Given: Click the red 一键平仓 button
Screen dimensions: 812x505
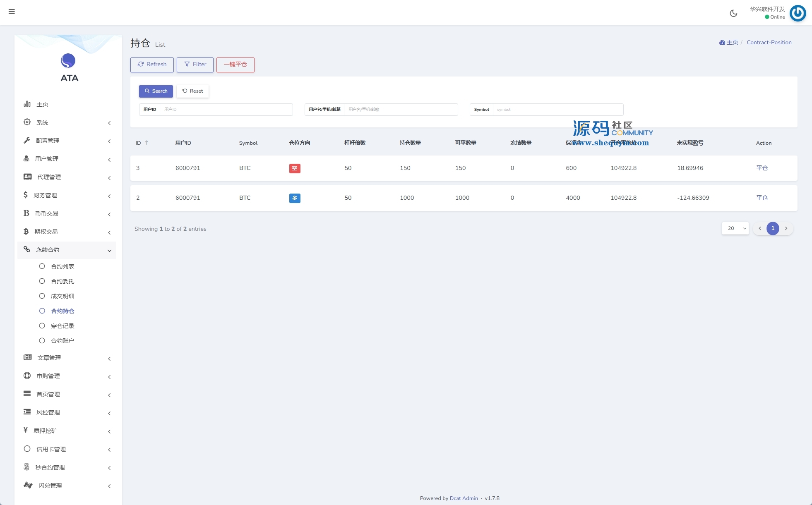Looking at the screenshot, I should [x=235, y=65].
